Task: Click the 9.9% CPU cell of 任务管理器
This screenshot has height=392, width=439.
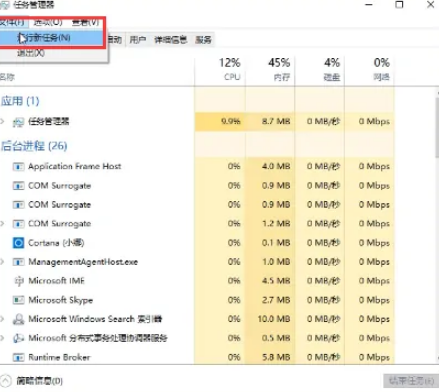Action: pyautogui.click(x=220, y=121)
